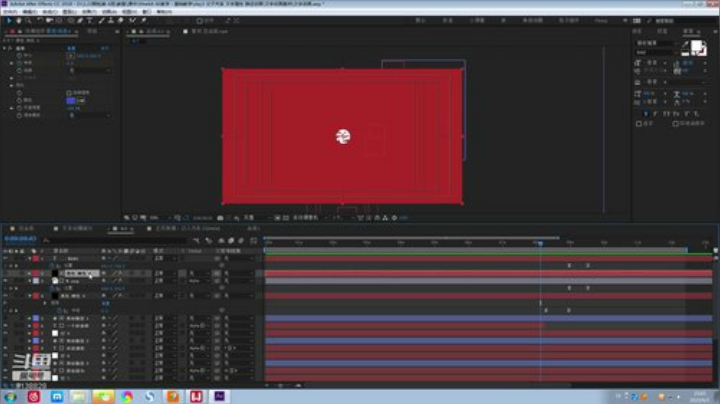The height and width of the screenshot is (404, 720).
Task: Click the eyedropper in Character panel
Action: (x=685, y=45)
